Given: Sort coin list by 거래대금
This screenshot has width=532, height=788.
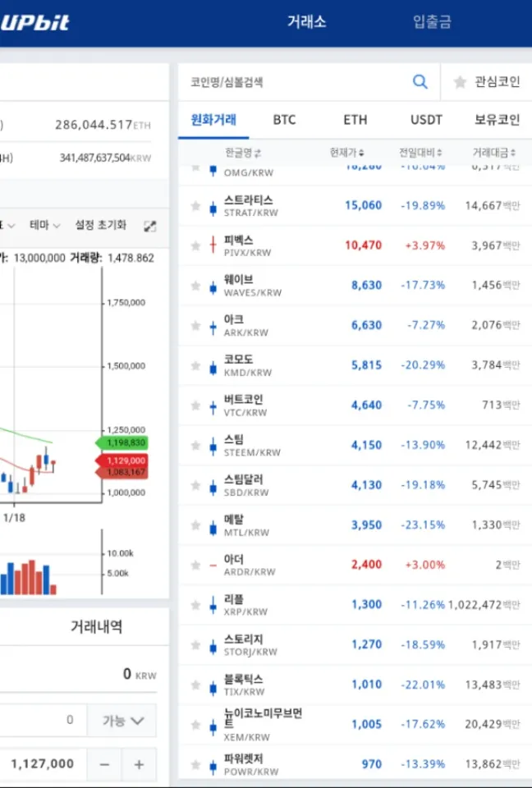Looking at the screenshot, I should [x=493, y=153].
